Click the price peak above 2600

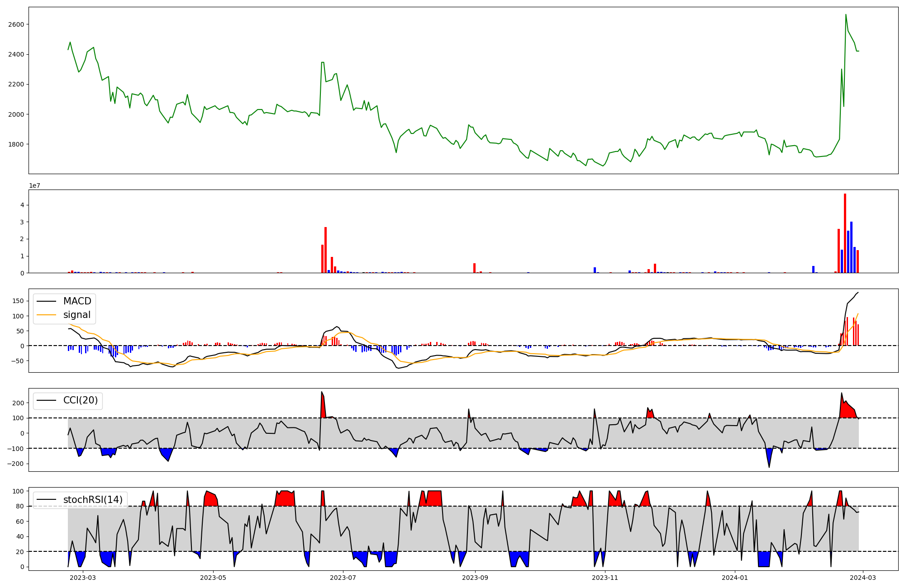tap(846, 15)
